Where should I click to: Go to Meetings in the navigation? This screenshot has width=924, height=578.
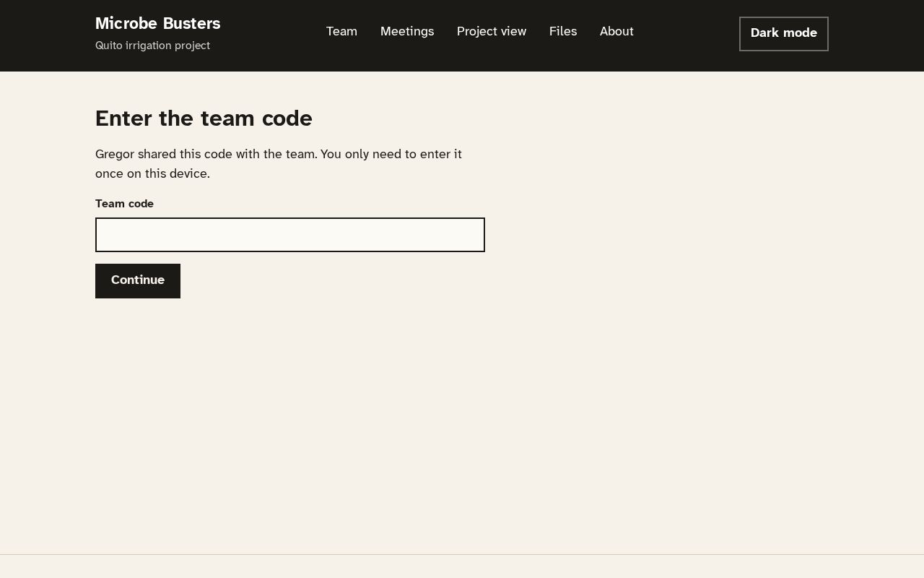(407, 31)
